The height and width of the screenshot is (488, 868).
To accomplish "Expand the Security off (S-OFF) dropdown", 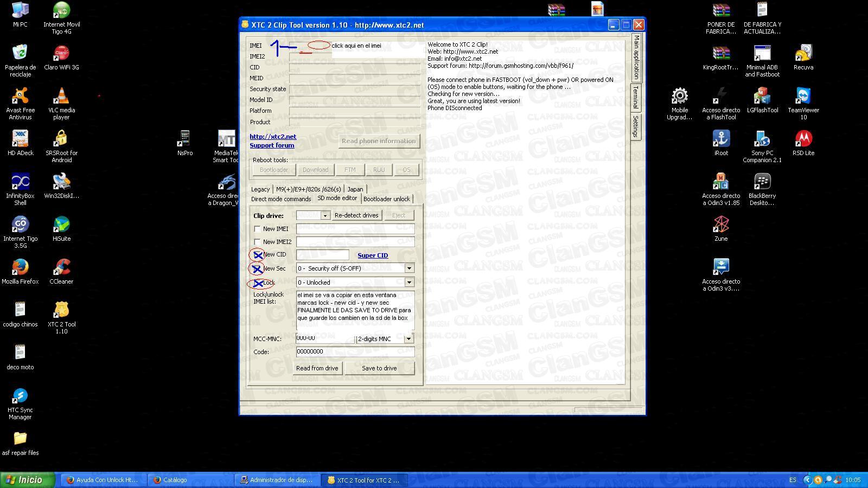I will pos(409,268).
